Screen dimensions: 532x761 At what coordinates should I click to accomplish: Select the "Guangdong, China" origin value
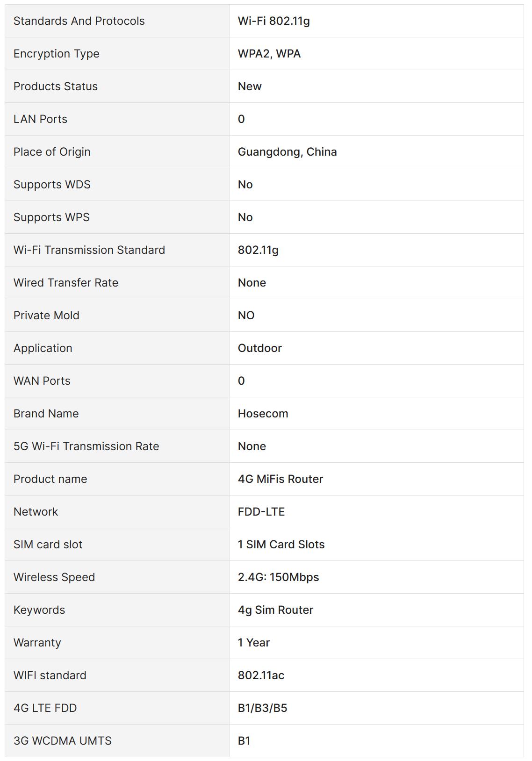coord(287,152)
